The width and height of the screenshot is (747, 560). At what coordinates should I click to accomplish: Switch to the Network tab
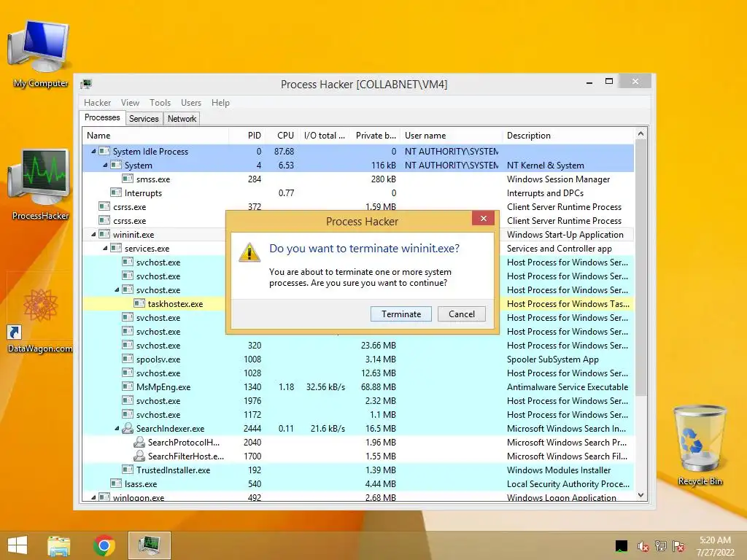[x=182, y=119]
